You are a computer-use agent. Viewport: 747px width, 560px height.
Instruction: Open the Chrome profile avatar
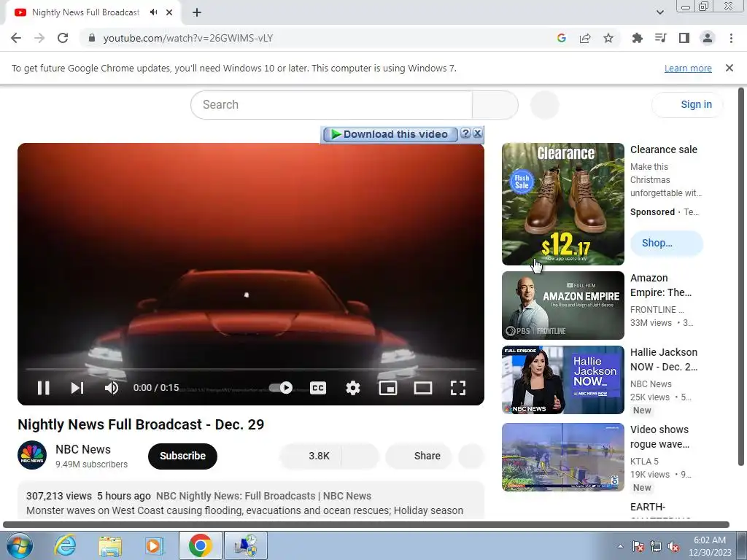click(708, 38)
